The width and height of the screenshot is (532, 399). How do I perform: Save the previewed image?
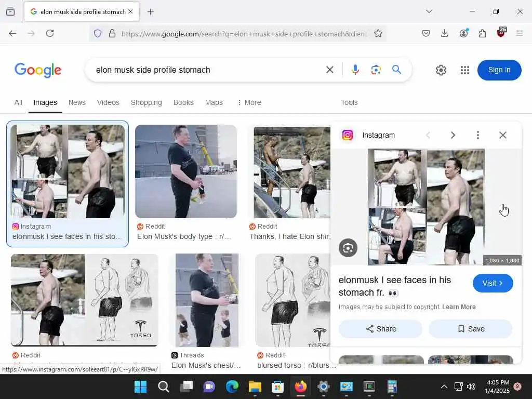tap(471, 329)
